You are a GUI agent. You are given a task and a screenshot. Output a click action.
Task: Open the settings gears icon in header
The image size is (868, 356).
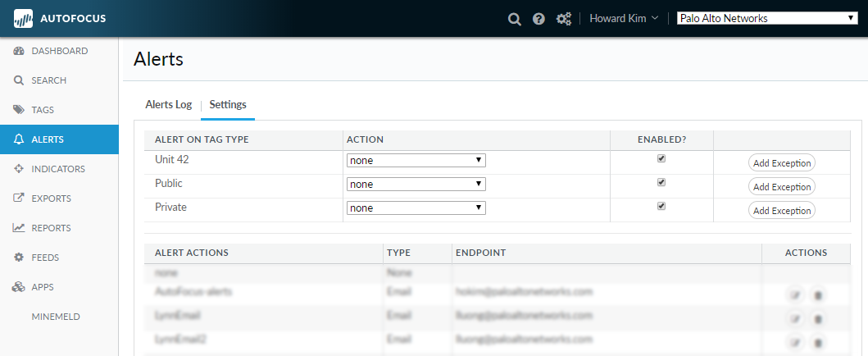[564, 19]
